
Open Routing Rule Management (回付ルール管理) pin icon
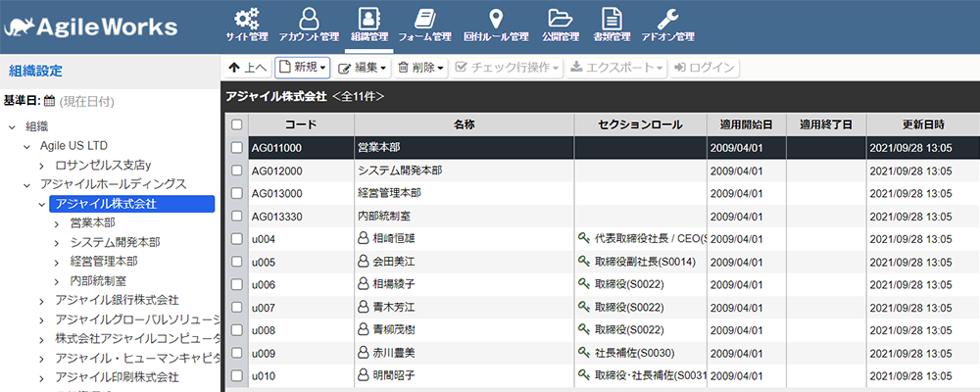point(496,19)
